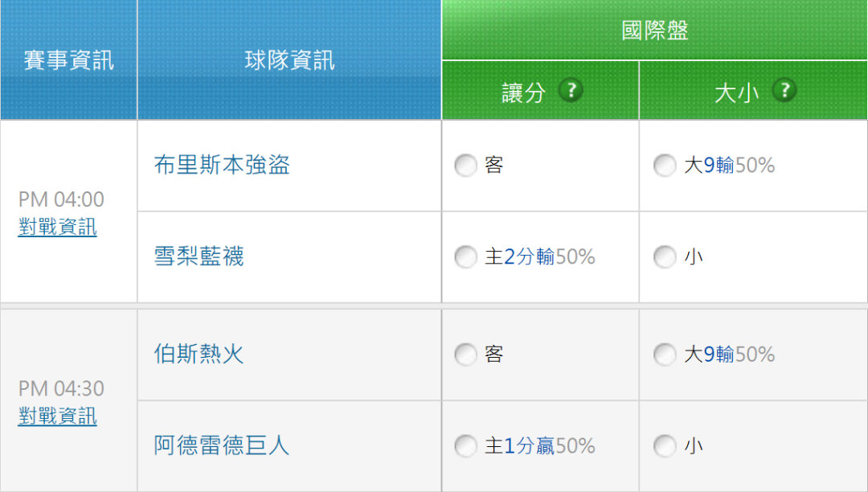Open 對戰資訊 link for PM 04:30 game

(58, 416)
